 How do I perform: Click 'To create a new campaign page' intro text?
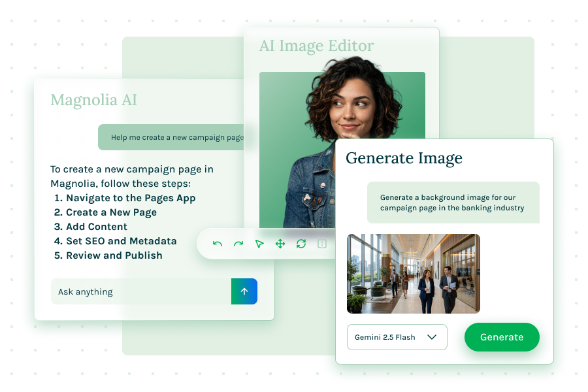(132, 176)
